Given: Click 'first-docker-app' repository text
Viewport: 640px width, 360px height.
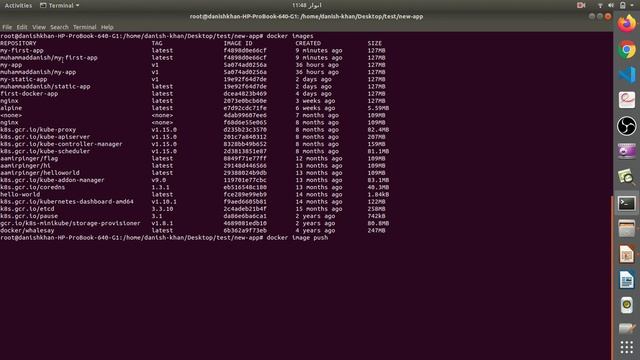Looking at the screenshot, I should click(29, 93).
